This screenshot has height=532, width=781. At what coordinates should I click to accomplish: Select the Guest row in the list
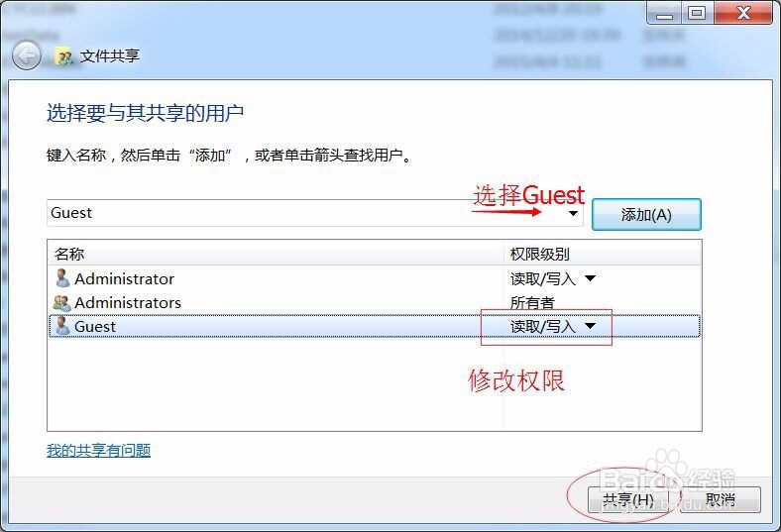[375, 326]
